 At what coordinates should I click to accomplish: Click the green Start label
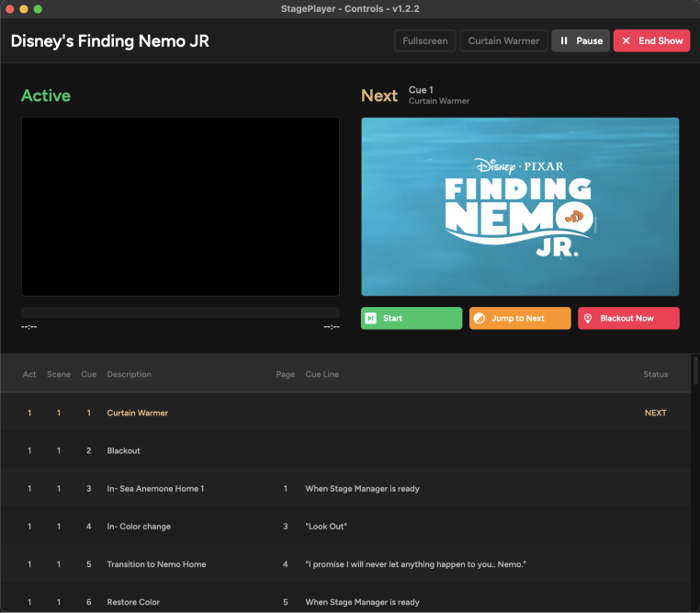click(392, 318)
